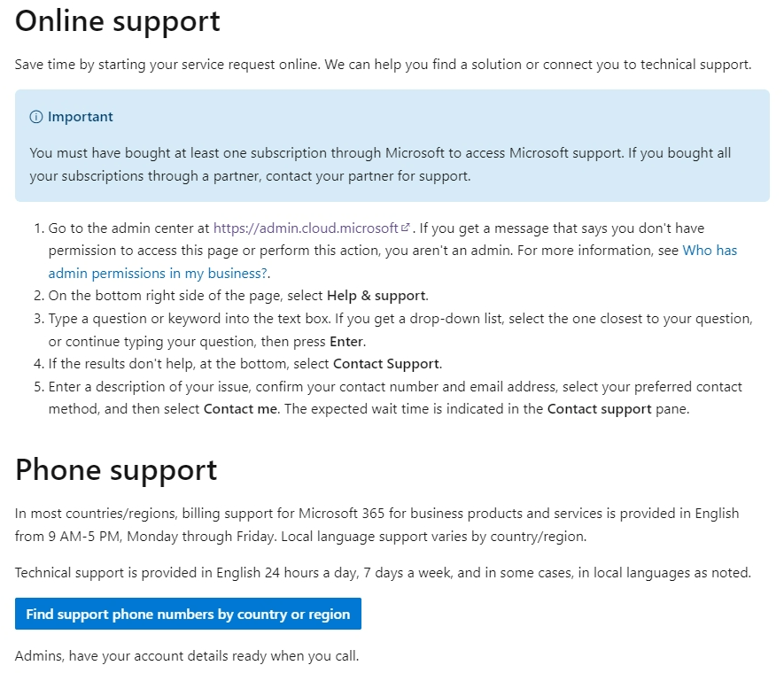Click the 'Save time by starting your service request' sentence
The height and width of the screenshot is (673, 784).
383,65
